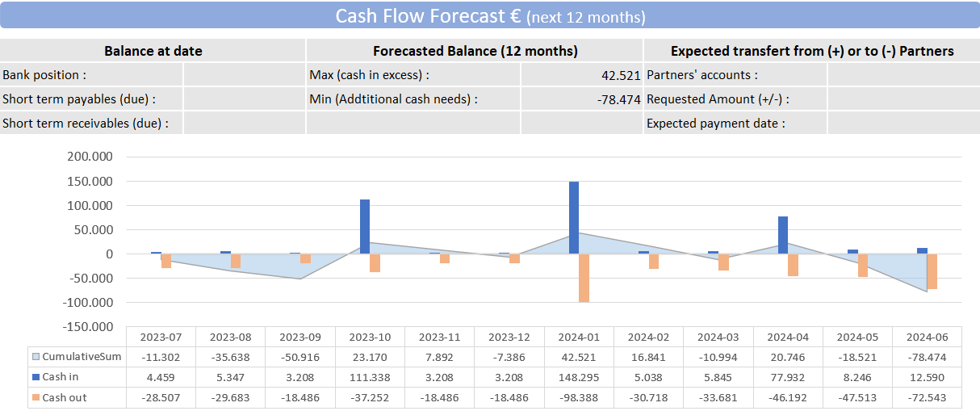Image resolution: width=980 pixels, height=411 pixels.
Task: Click the blue Cash in legend swatch
Action: pyautogui.click(x=36, y=377)
